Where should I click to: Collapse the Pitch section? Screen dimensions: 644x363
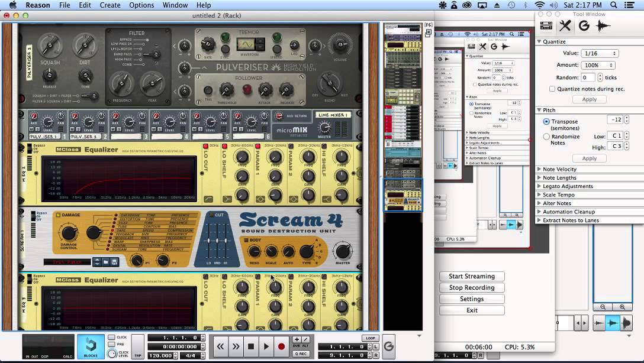[x=539, y=110]
